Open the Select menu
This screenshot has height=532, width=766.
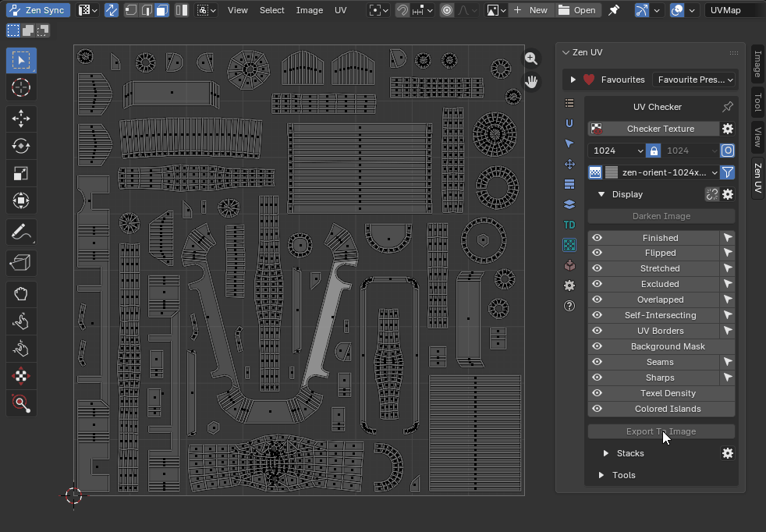(271, 10)
